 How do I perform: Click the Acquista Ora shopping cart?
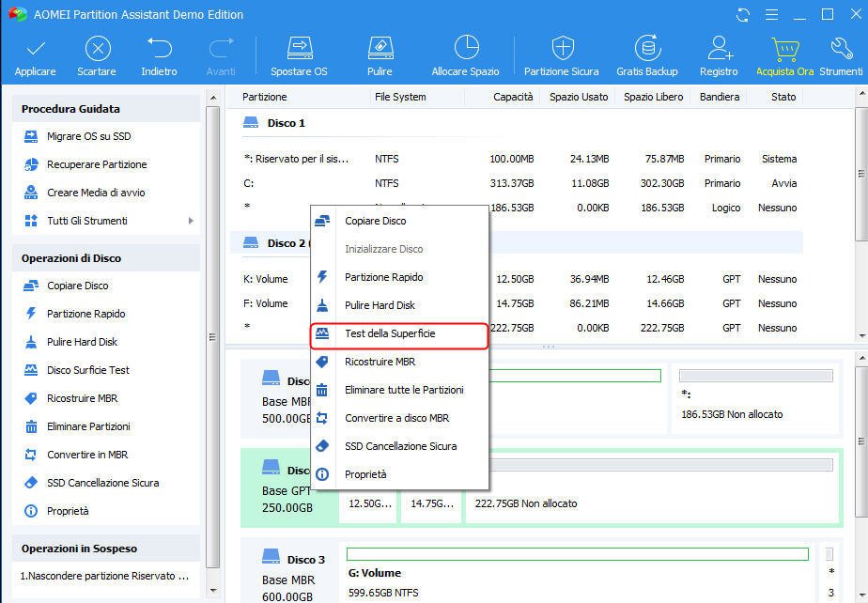tap(785, 49)
